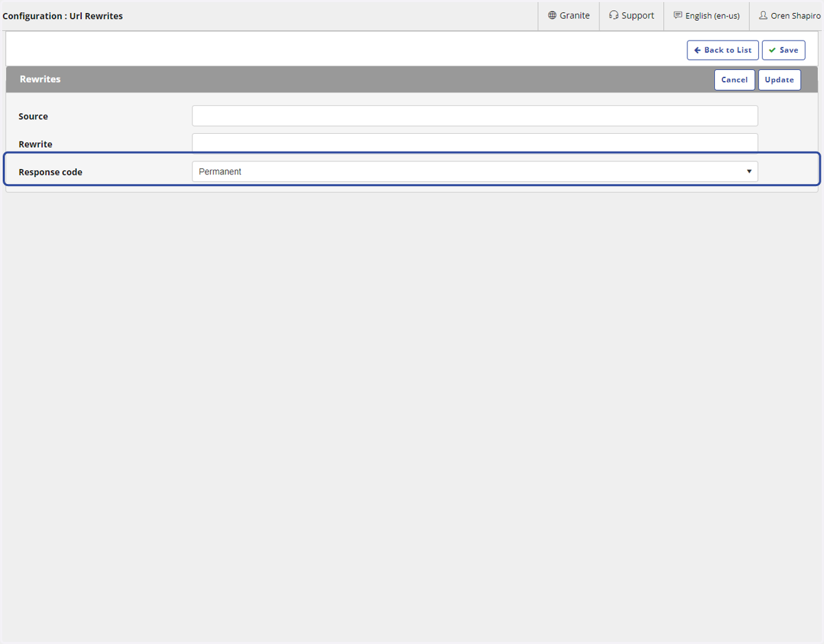The height and width of the screenshot is (644, 824).
Task: Select the Response code label
Action: pyautogui.click(x=50, y=172)
